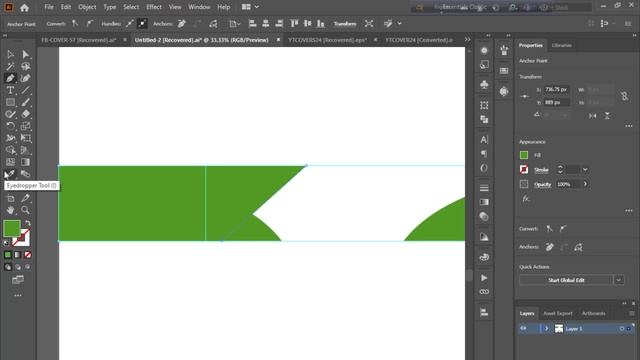Select the Width/Warp tool

tap(11, 138)
